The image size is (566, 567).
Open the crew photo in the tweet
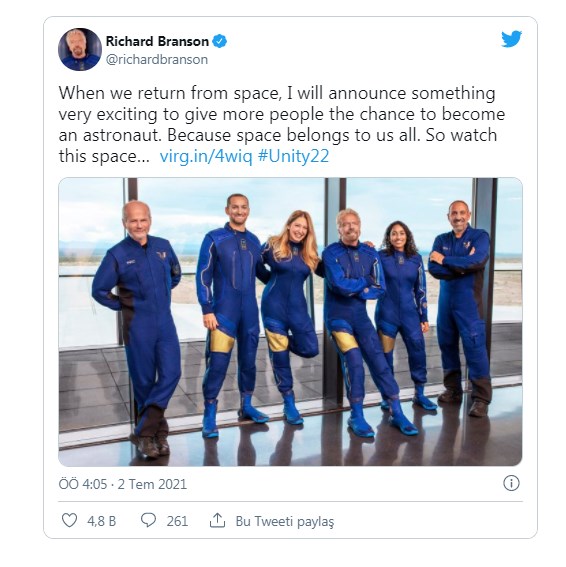290,321
